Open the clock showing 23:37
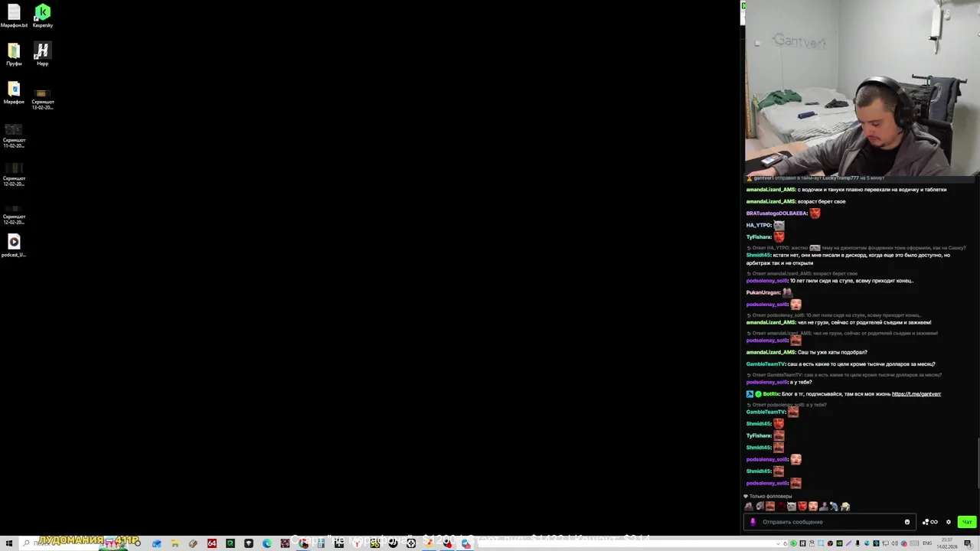 point(948,543)
